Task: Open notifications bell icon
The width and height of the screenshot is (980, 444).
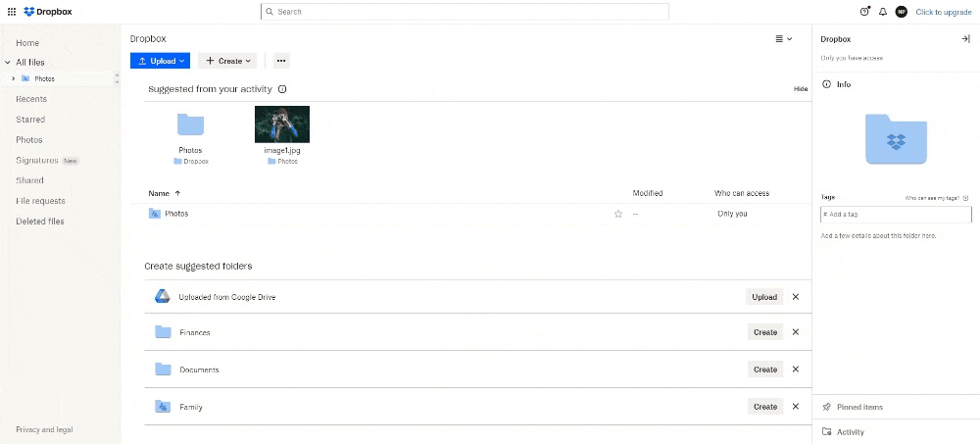Action: pos(883,12)
